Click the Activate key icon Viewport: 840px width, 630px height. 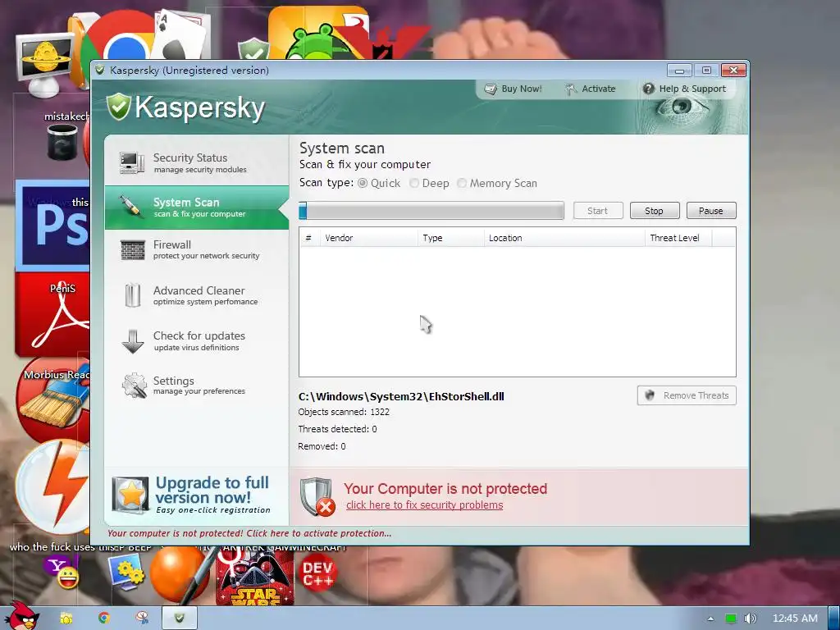click(571, 89)
